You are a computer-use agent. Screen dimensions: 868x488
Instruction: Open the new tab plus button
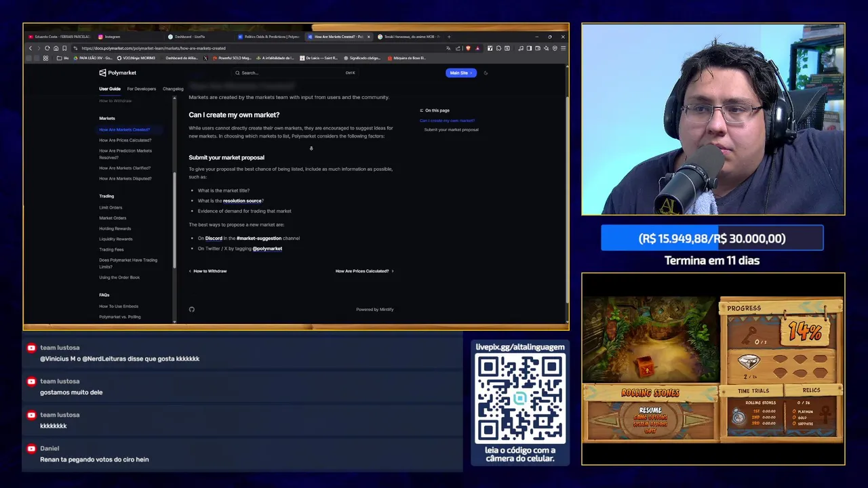(449, 37)
